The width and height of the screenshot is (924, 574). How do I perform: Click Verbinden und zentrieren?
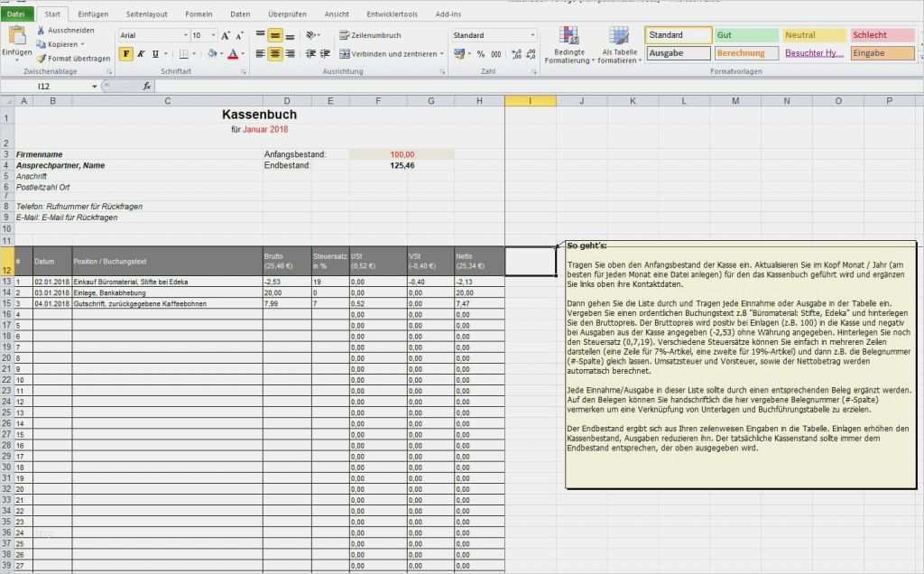(390, 53)
